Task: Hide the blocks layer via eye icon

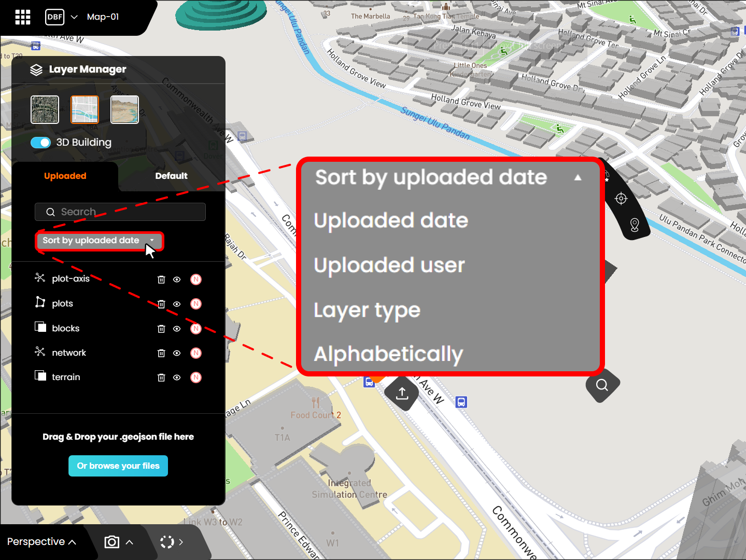Action: 177,329
